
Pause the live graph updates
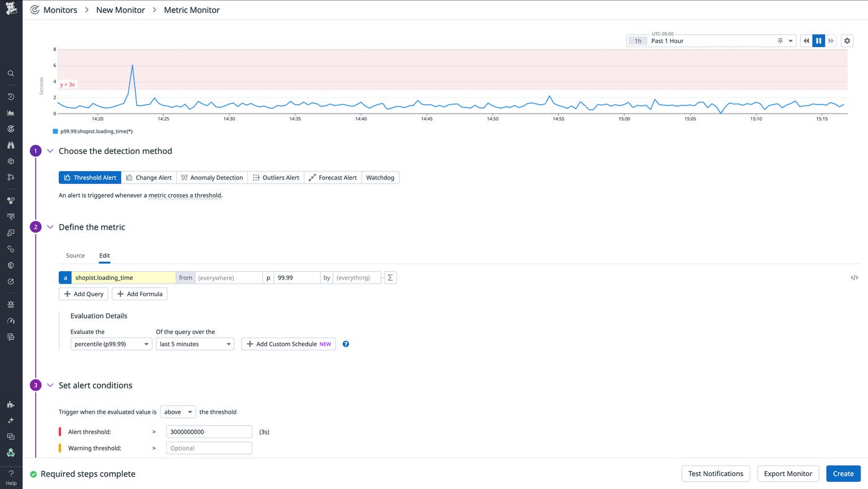coord(818,40)
